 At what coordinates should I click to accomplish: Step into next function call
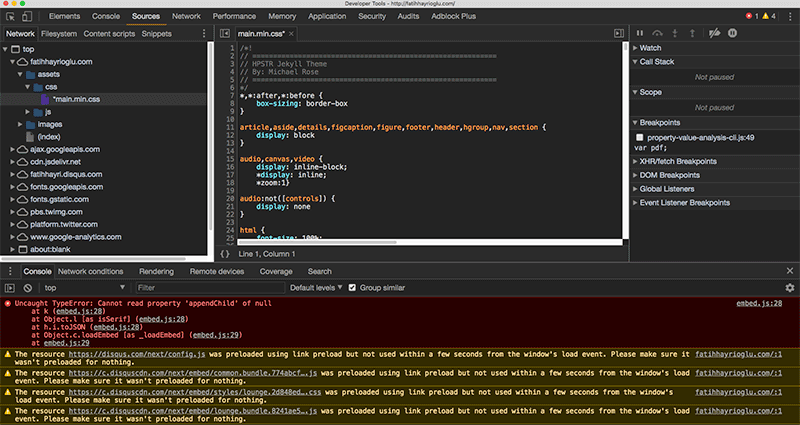(674, 33)
